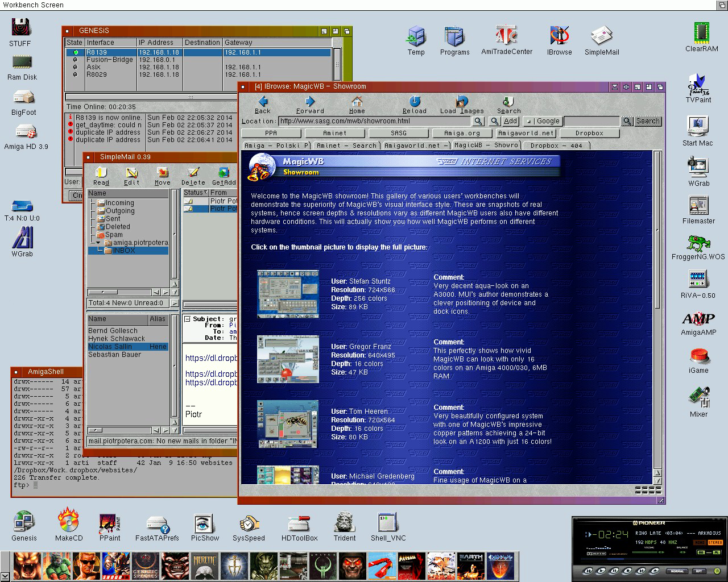This screenshot has width=728, height=582.
Task: Select the Trident desktop icon
Action: [345, 526]
